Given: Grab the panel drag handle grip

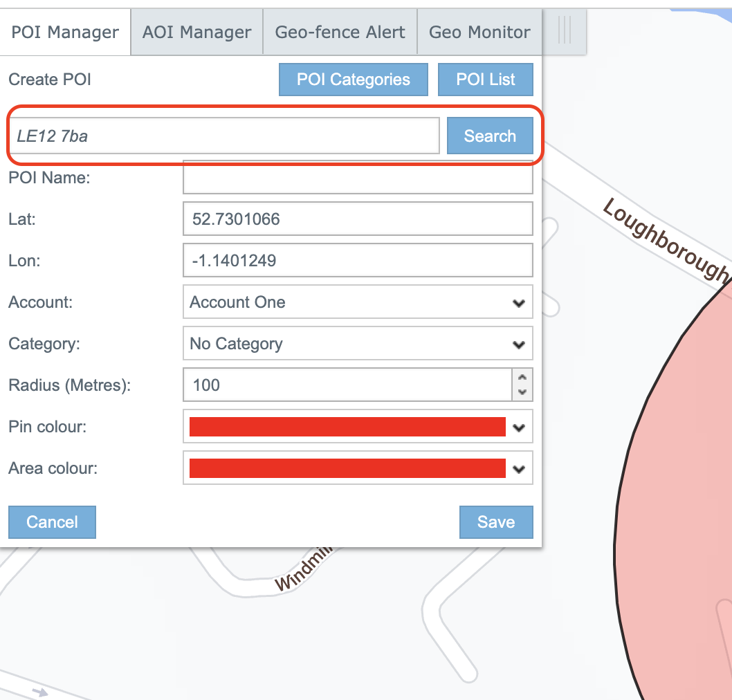Looking at the screenshot, I should point(565,31).
